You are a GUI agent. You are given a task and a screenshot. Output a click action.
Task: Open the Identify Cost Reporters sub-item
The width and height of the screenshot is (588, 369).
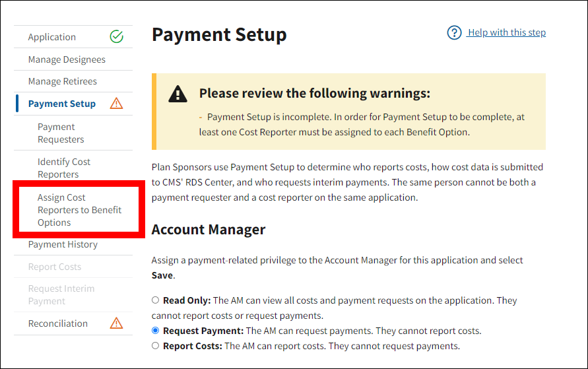tap(64, 168)
